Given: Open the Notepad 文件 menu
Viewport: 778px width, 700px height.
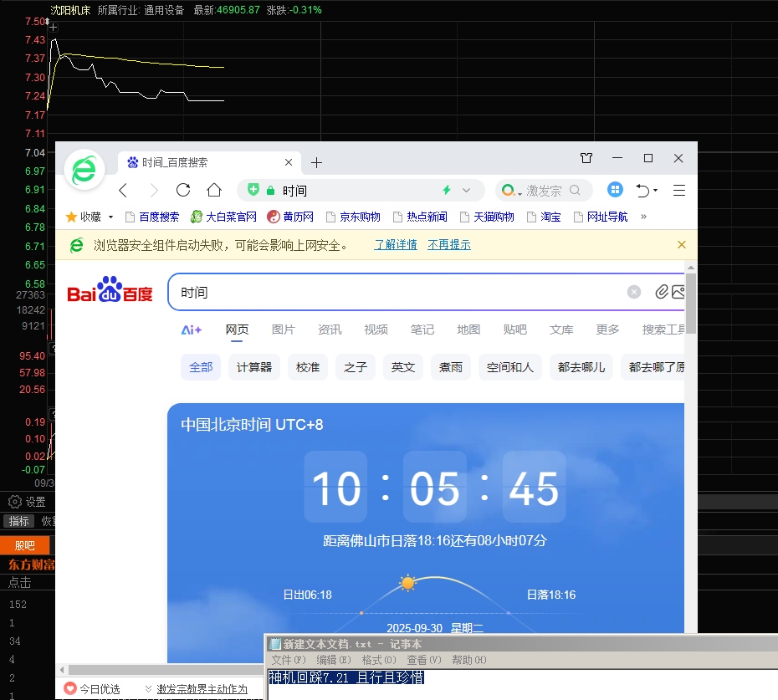Looking at the screenshot, I should click(289, 660).
